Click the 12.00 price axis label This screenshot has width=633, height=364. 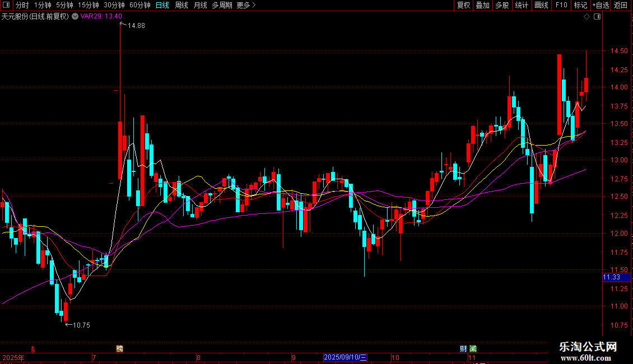pos(619,234)
